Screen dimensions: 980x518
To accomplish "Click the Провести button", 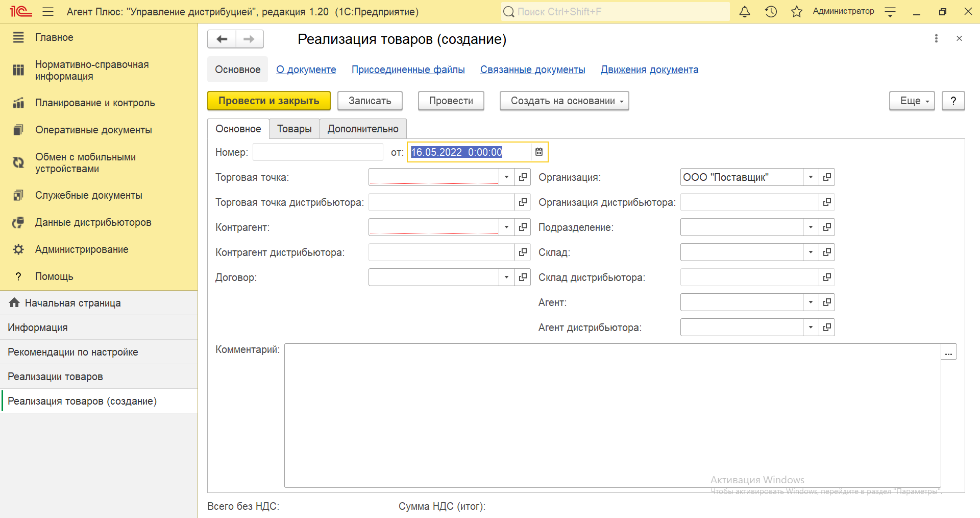I will click(x=451, y=101).
